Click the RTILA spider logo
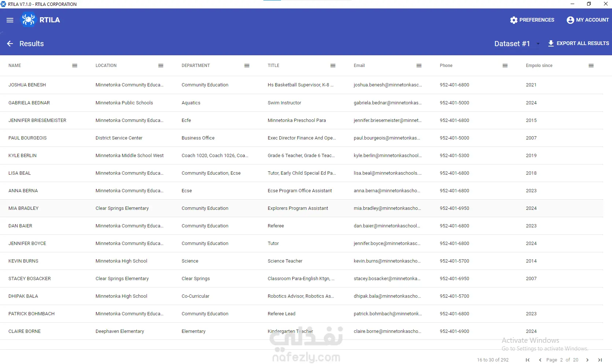The image size is (612, 364). coord(28,20)
